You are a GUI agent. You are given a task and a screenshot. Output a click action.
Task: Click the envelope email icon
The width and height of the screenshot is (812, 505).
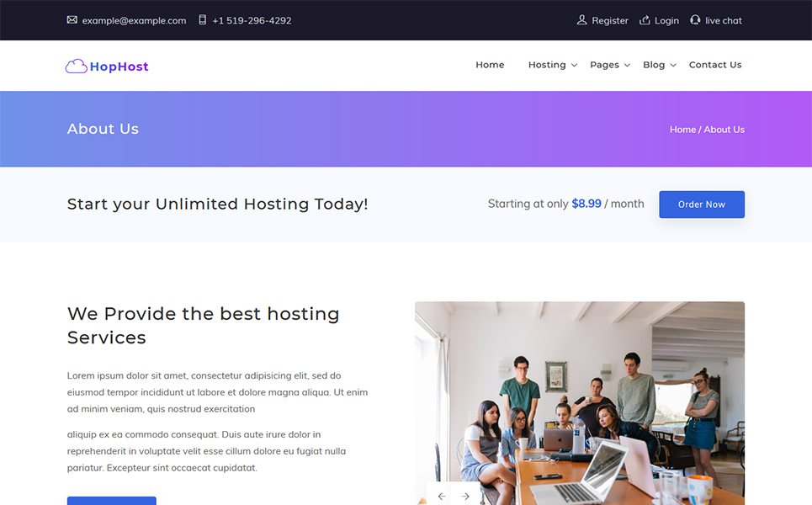click(72, 19)
